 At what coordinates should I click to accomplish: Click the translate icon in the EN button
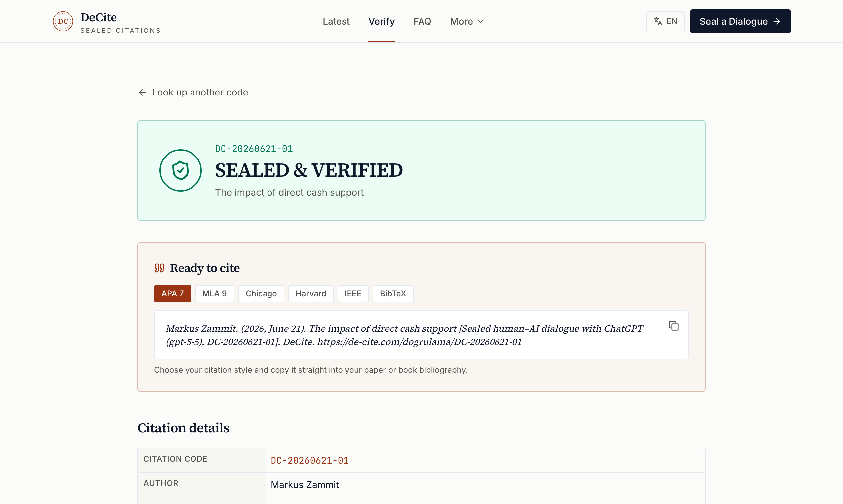pyautogui.click(x=658, y=22)
